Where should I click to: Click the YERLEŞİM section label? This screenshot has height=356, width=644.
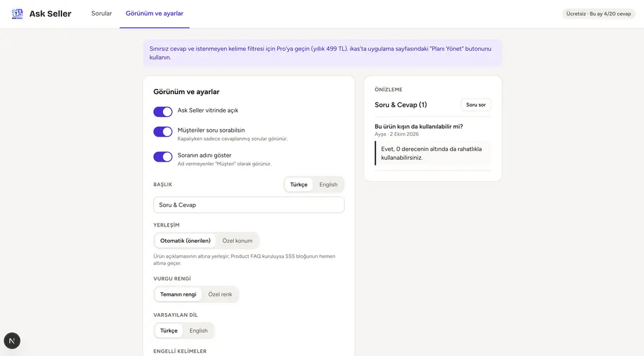point(166,225)
